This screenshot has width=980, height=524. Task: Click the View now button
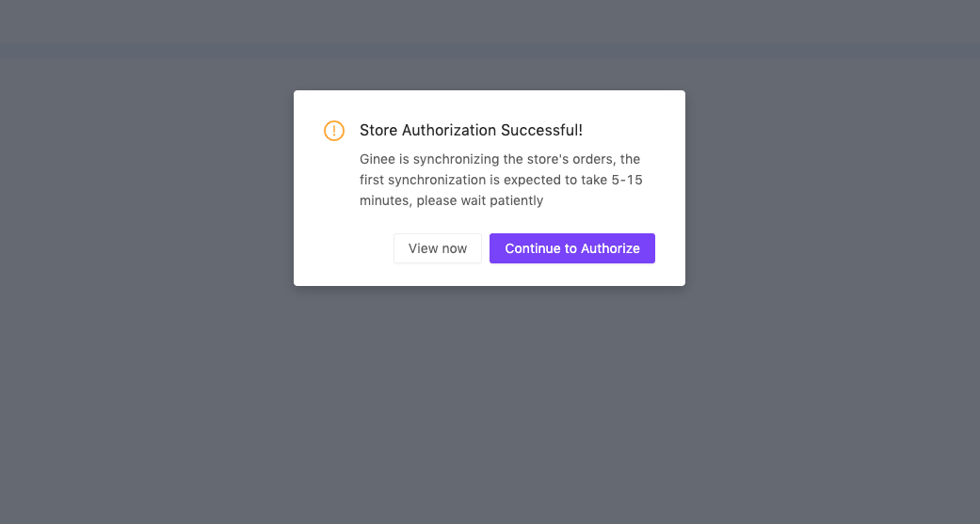(x=438, y=248)
